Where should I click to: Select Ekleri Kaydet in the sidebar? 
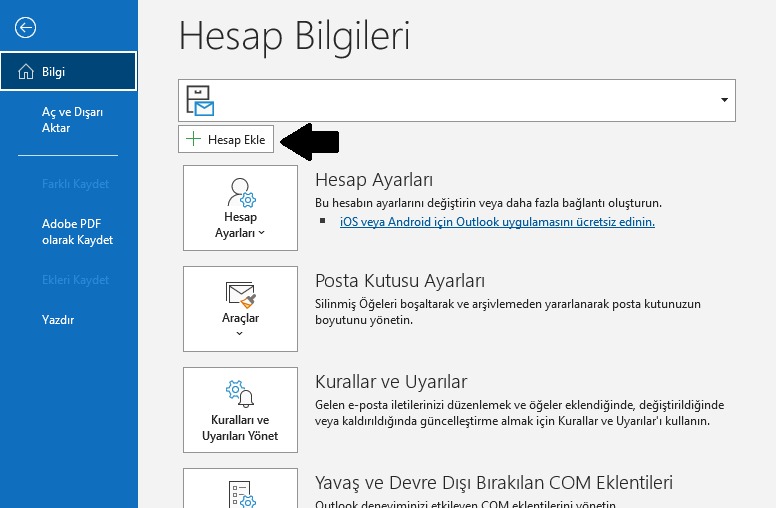coord(75,280)
